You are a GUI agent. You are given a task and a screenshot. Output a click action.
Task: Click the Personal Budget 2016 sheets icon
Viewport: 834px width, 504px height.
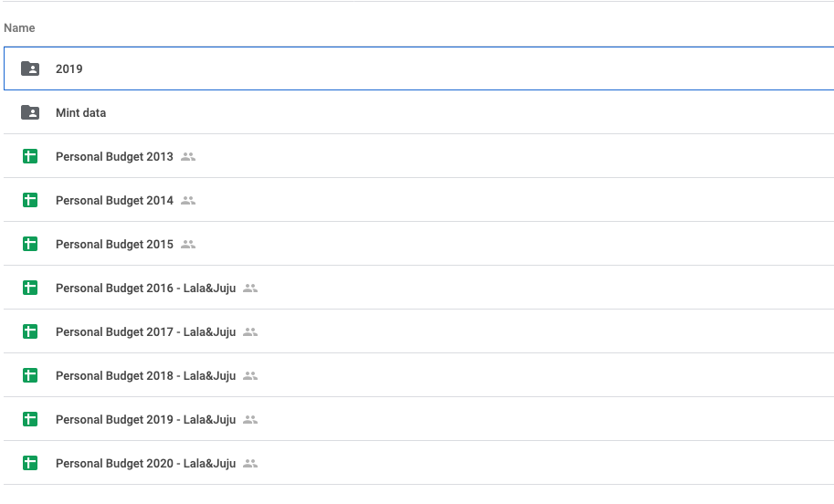[30, 288]
